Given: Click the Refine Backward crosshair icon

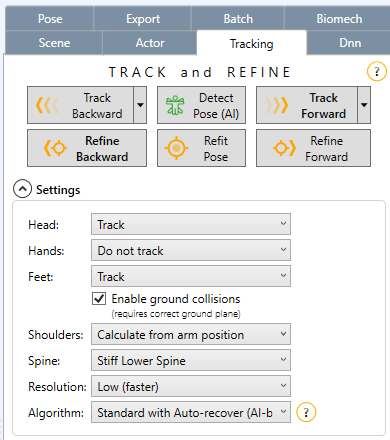Looking at the screenshot, I should click(x=55, y=148).
